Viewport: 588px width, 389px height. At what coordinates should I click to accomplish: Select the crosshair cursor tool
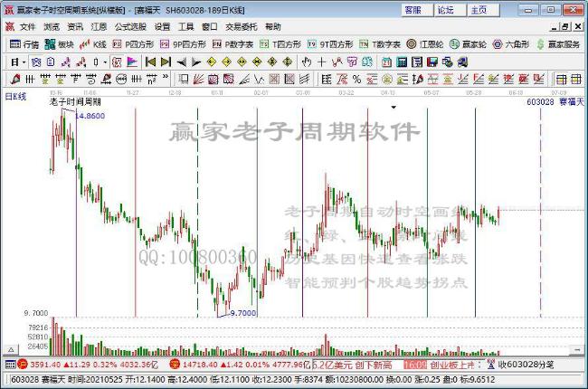coord(321,62)
